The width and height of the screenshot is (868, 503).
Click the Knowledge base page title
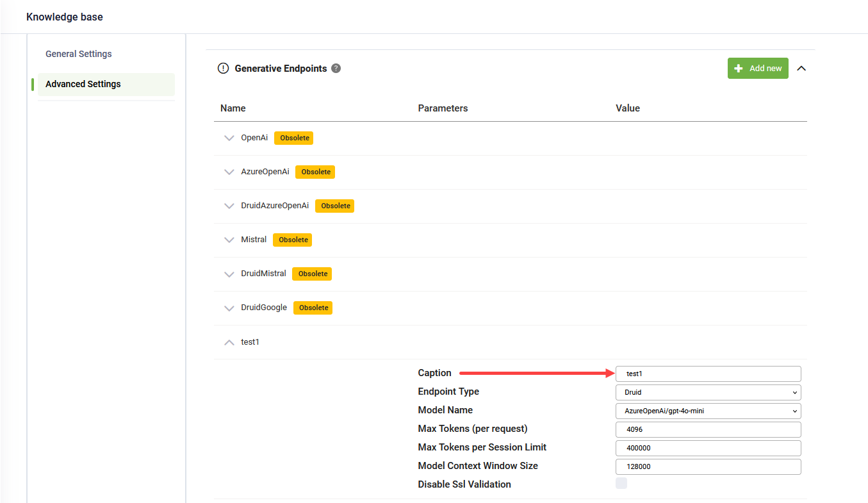(65, 17)
